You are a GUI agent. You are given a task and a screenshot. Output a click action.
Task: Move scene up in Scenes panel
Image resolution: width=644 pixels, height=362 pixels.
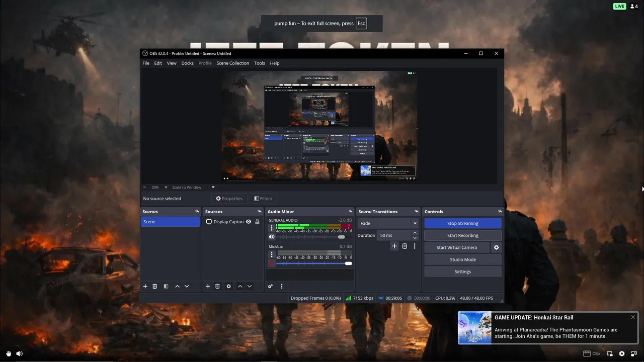177,286
